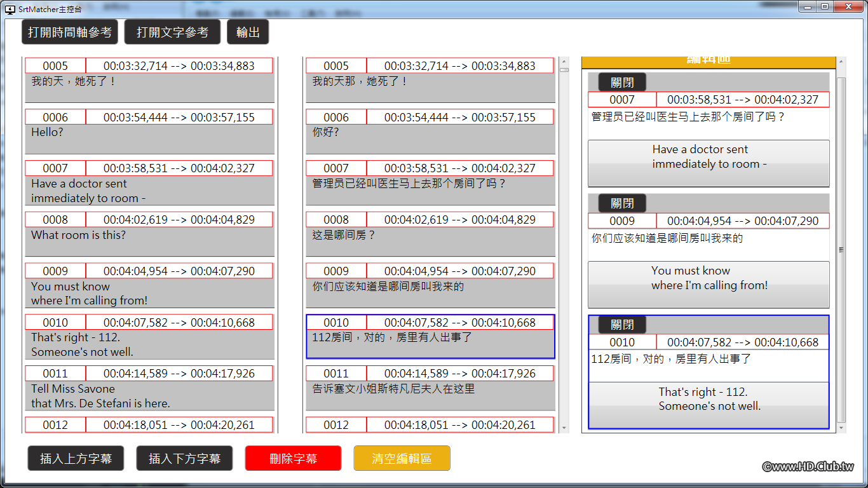The image size is (868, 488).
Task: Close the editor entry 0010 with 關閉
Action: pyautogui.click(x=622, y=325)
